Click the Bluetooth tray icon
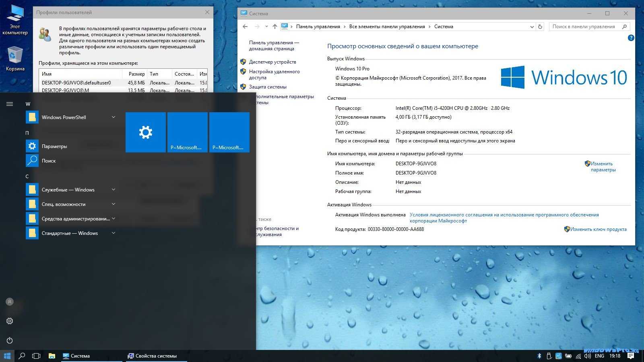Image resolution: width=644 pixels, height=362 pixels. (x=539, y=356)
